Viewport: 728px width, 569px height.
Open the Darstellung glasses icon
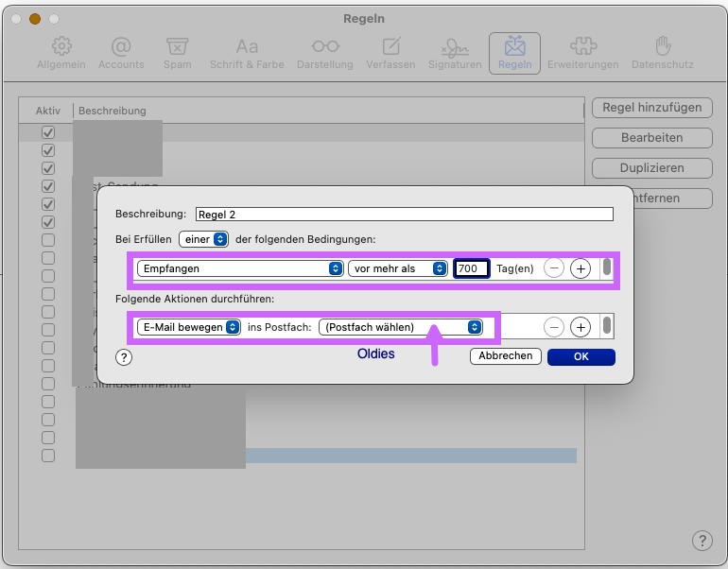pos(325,53)
